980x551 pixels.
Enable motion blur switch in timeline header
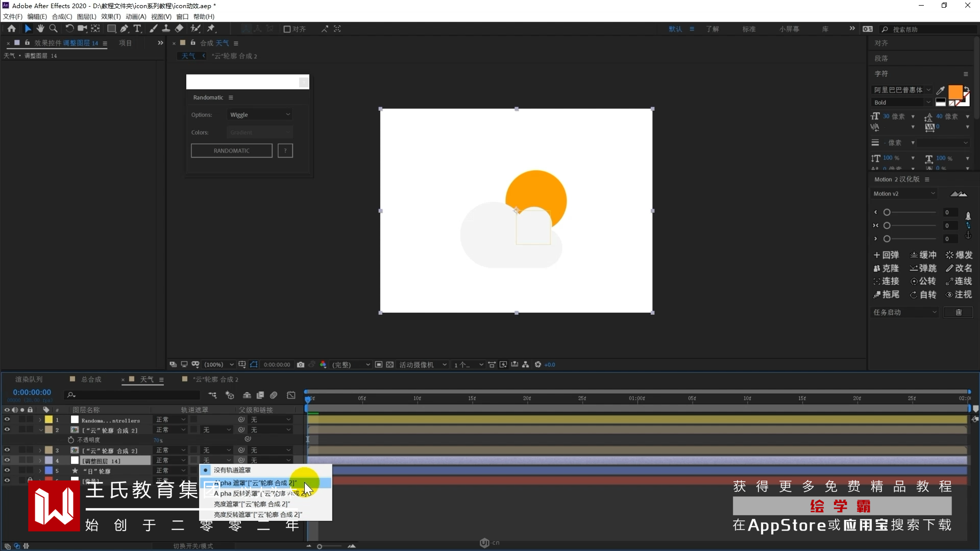(274, 395)
